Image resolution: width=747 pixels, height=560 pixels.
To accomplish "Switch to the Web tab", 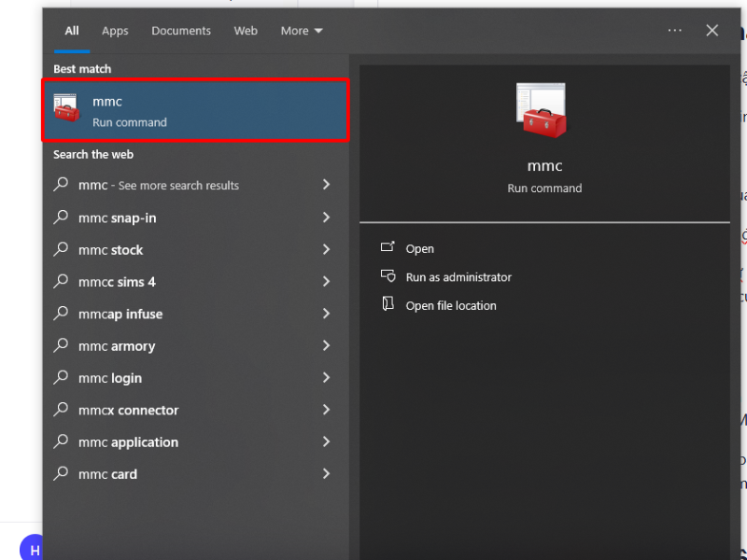I will point(246,31).
